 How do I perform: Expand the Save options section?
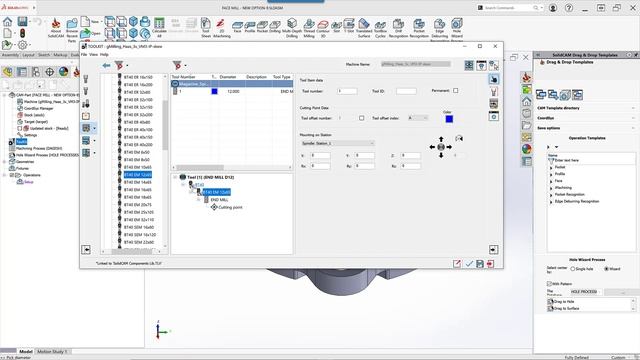pyautogui.click(x=586, y=128)
